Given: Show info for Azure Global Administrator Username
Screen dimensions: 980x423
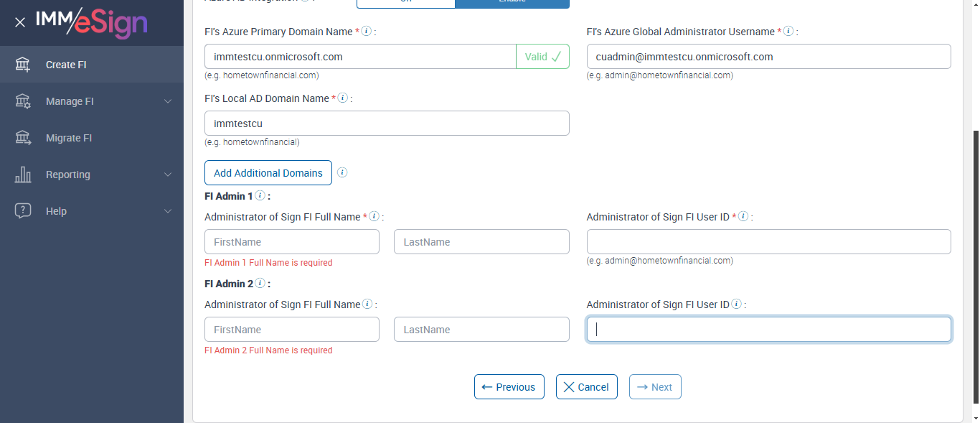Looking at the screenshot, I should (x=788, y=32).
